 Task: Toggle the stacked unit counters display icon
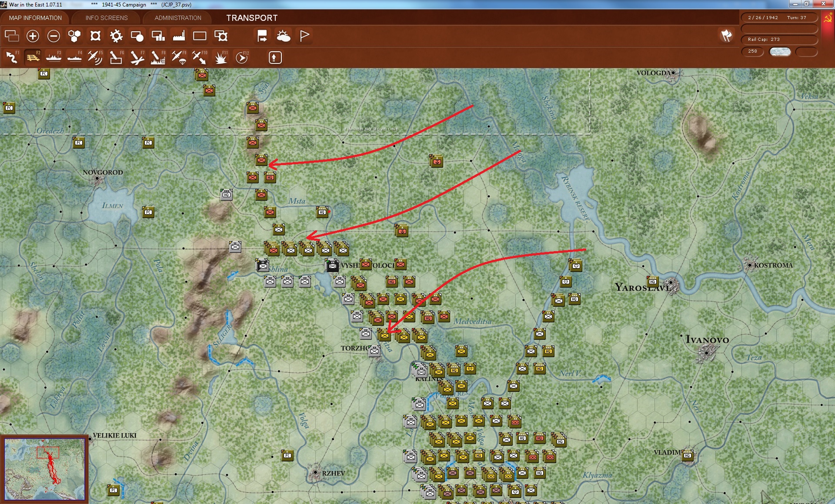12,36
